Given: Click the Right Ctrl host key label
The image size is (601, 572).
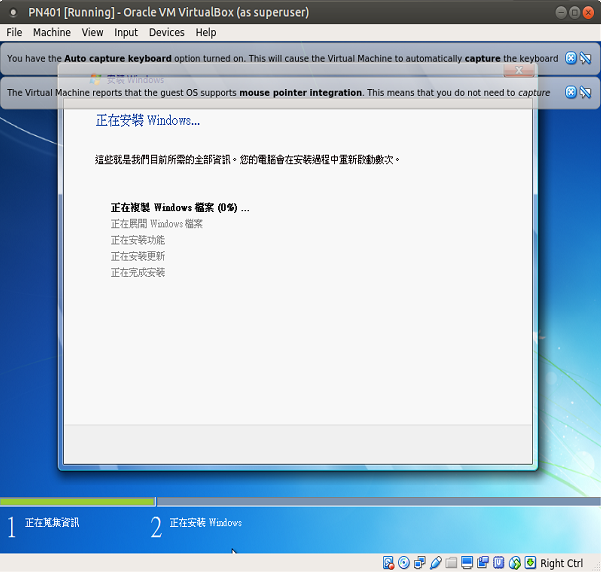Looking at the screenshot, I should point(562,563).
